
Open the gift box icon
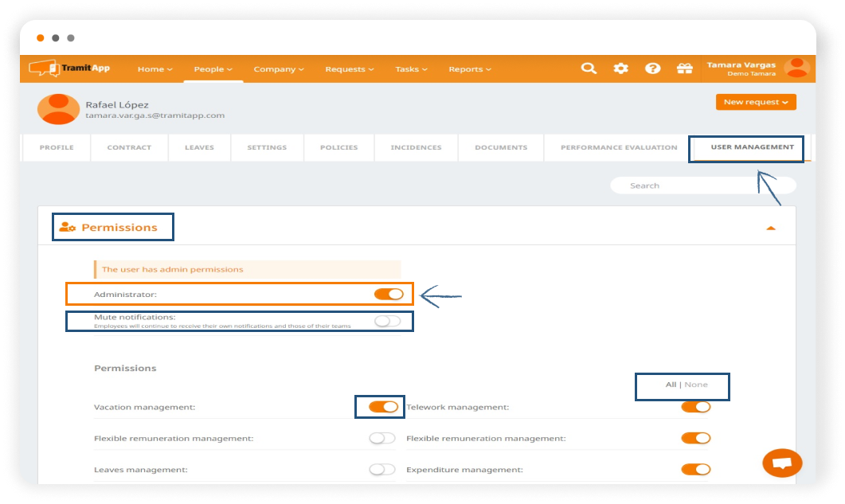[x=684, y=68]
